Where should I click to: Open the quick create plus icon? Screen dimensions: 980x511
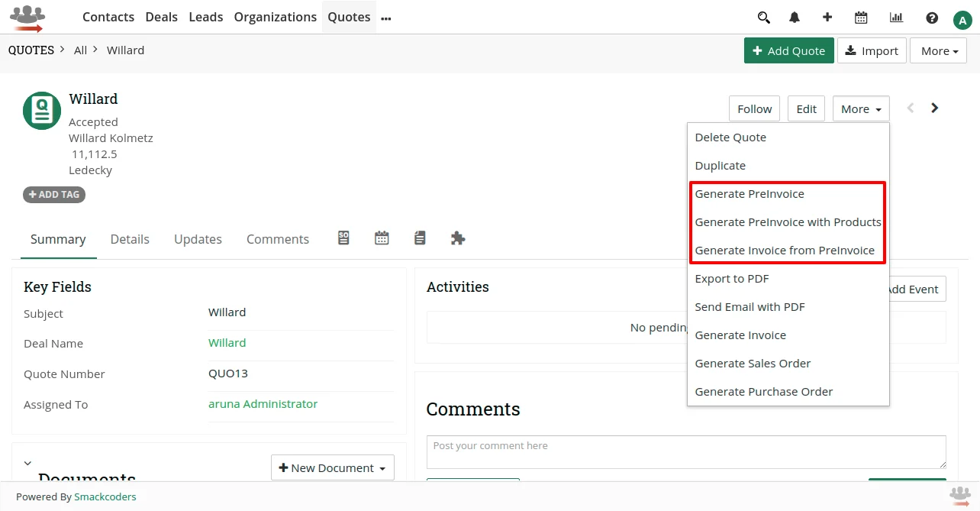827,17
